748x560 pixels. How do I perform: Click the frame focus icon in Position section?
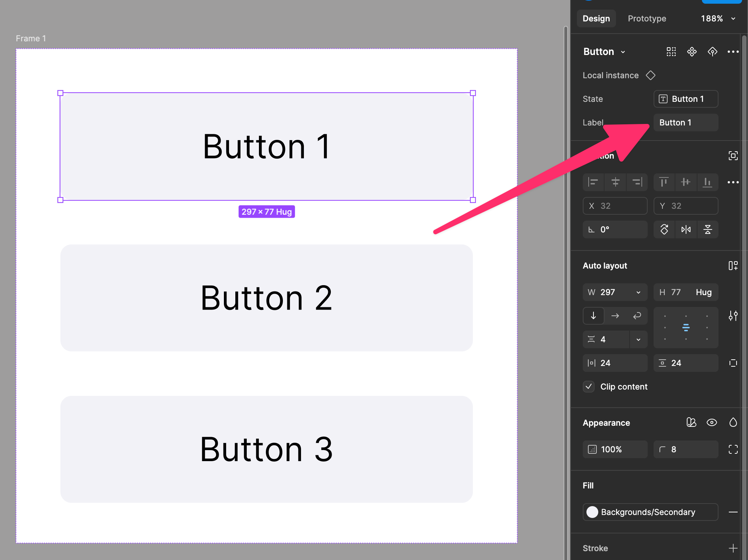click(733, 156)
